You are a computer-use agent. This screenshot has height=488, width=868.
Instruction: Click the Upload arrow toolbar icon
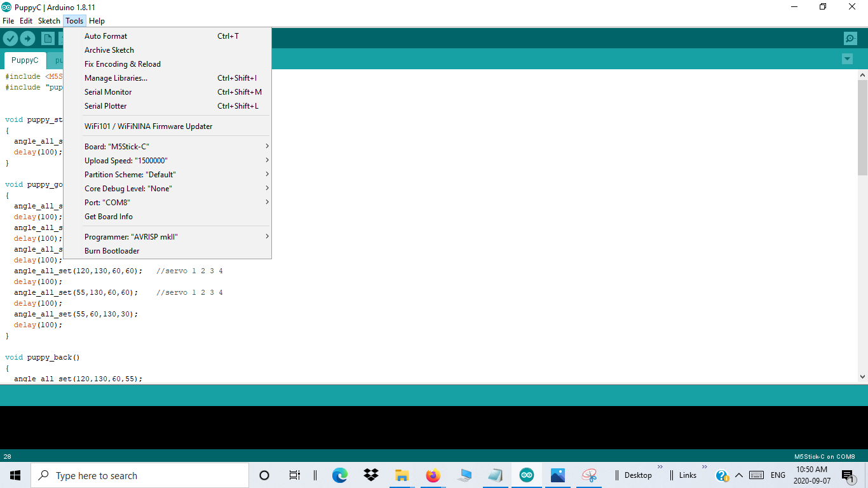(x=27, y=39)
